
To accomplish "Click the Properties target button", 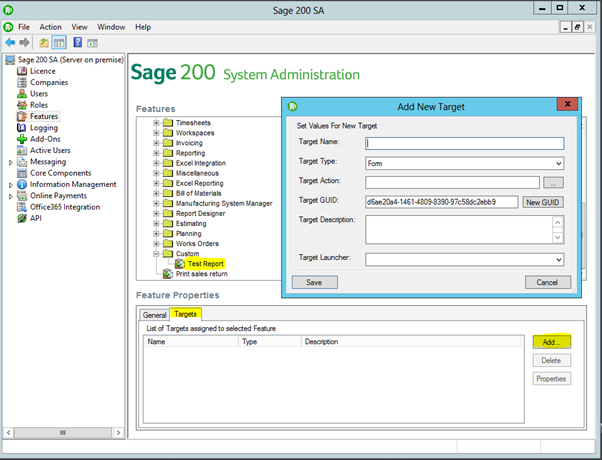I will (x=552, y=379).
